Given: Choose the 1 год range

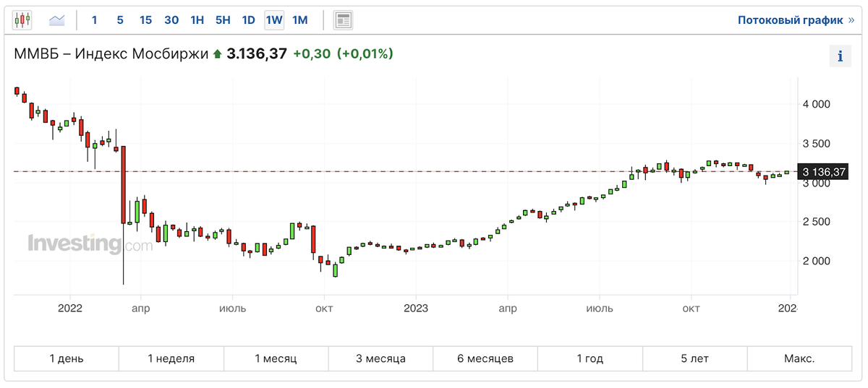Looking at the screenshot, I should 590,358.
